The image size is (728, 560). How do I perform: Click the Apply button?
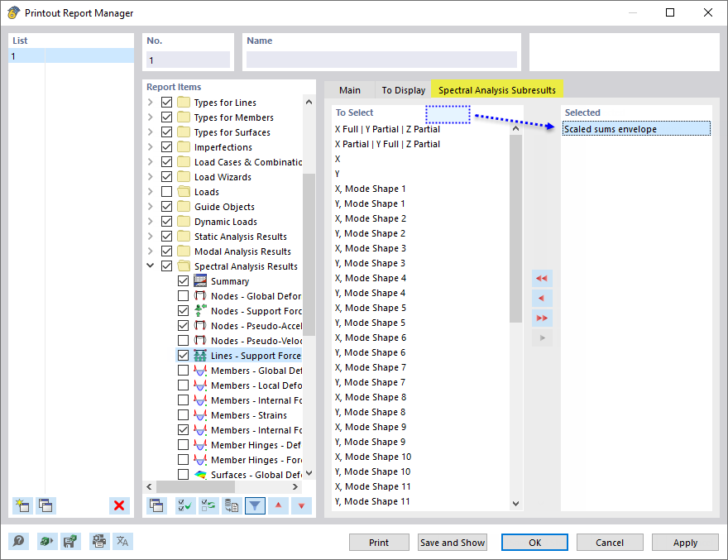click(685, 543)
